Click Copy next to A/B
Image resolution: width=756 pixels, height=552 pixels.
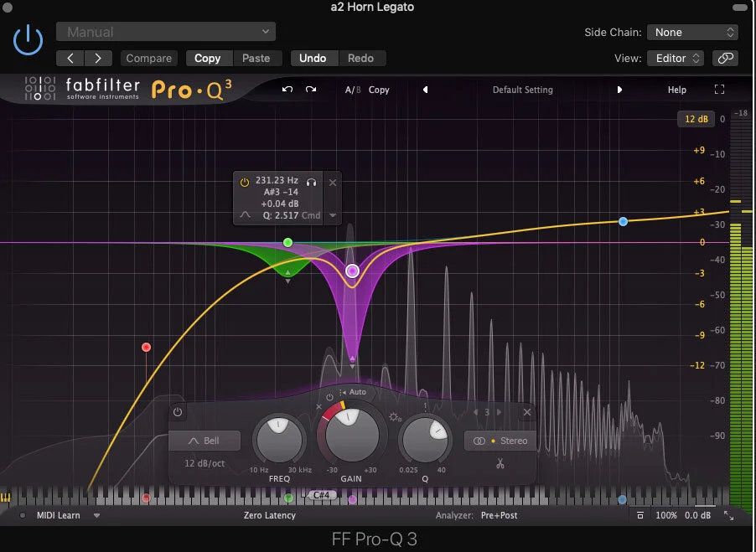coord(379,90)
